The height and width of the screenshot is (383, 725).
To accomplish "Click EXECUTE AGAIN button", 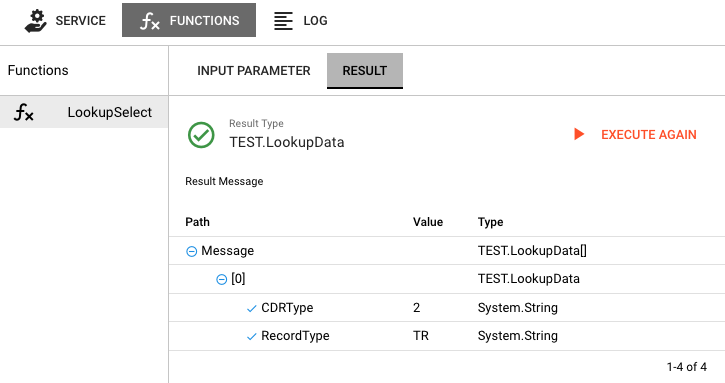I will click(x=635, y=135).
